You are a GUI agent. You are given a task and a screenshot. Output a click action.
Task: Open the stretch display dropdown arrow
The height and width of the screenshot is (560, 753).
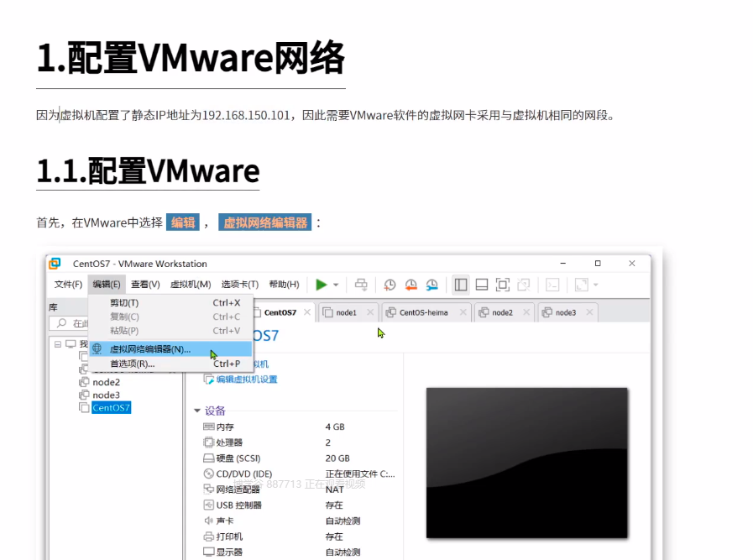[x=595, y=285]
